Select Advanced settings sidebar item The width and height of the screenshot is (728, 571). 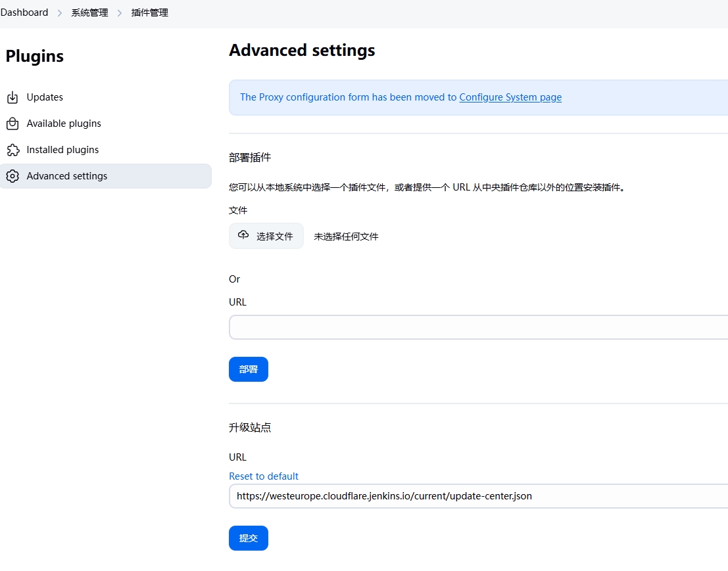pyautogui.click(x=67, y=176)
